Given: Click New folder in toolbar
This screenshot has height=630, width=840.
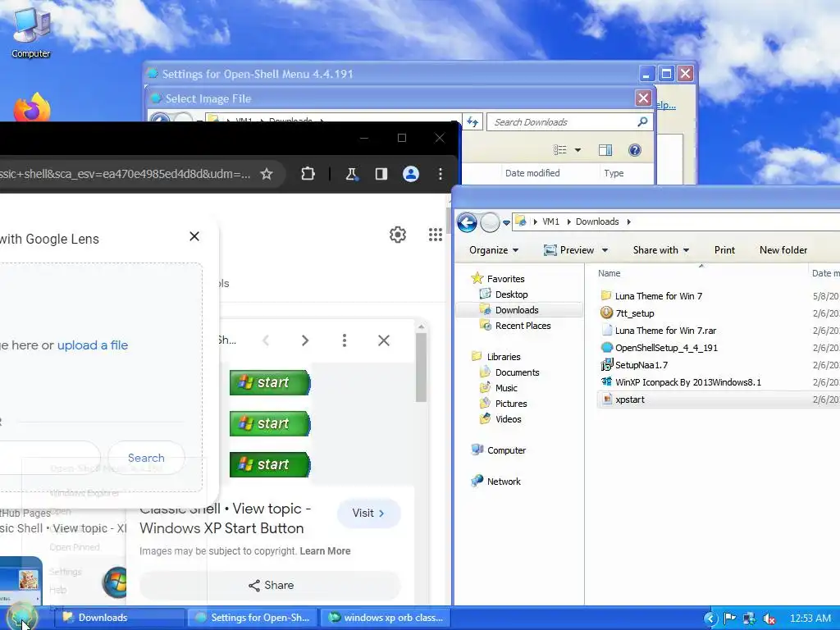Looking at the screenshot, I should click(783, 250).
